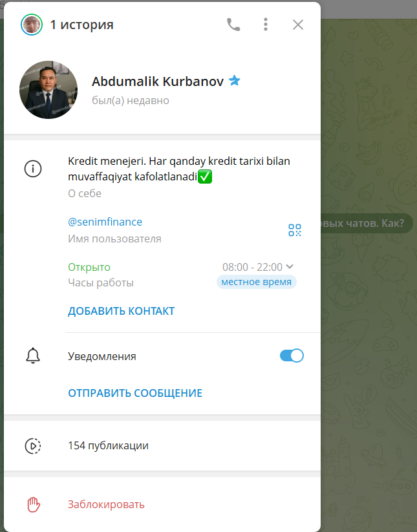Toggle notifications switch off
Screen dimensions: 417x532
(292, 356)
